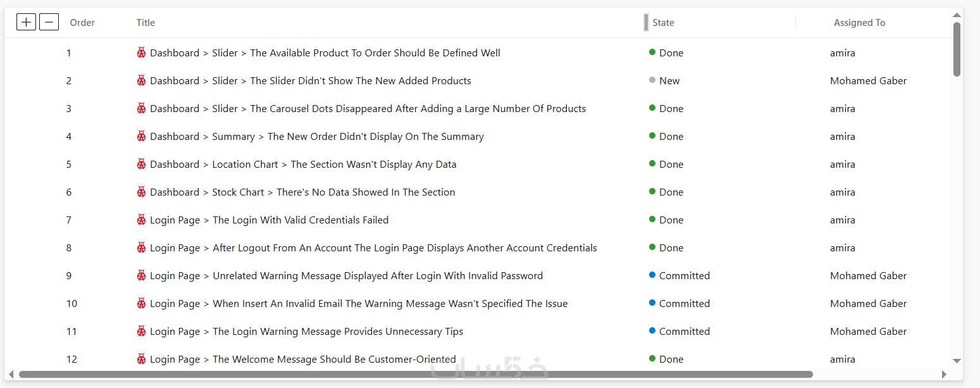Open 'The Login Warning Message Provides Unnecessary Tips'

pos(338,331)
